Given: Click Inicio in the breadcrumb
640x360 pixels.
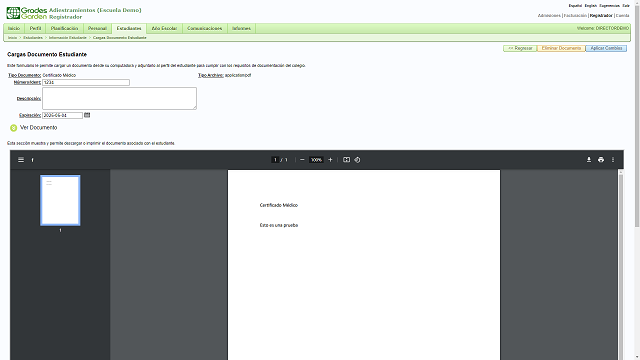Looking at the screenshot, I should [13, 38].
